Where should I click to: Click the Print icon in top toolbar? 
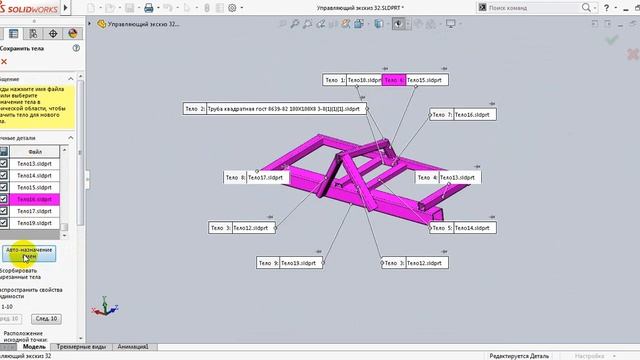149,7
